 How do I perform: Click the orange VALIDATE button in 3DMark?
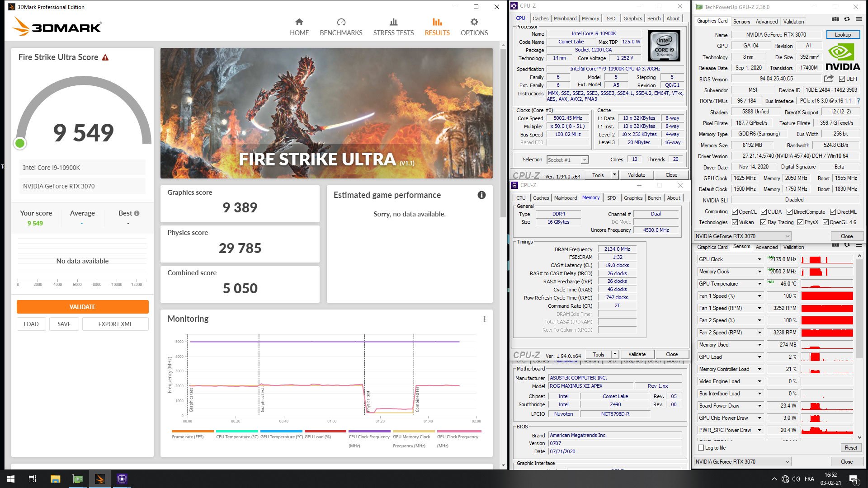coord(82,307)
